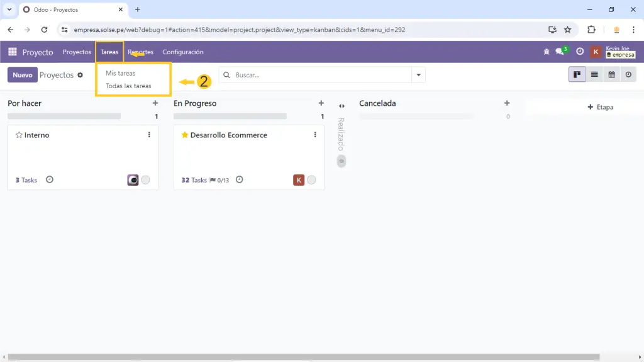
Task: Open the Interno card three-dot menu
Action: coord(149,135)
